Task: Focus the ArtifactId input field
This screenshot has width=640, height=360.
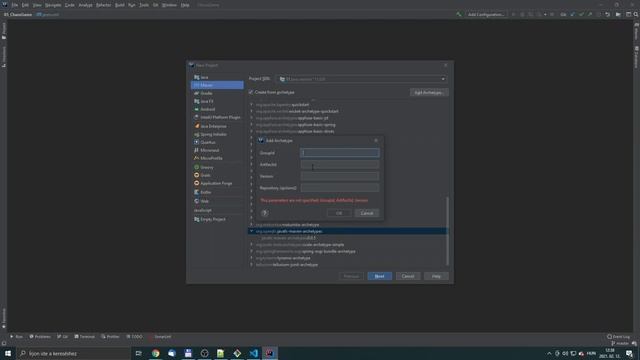Action: (340, 164)
